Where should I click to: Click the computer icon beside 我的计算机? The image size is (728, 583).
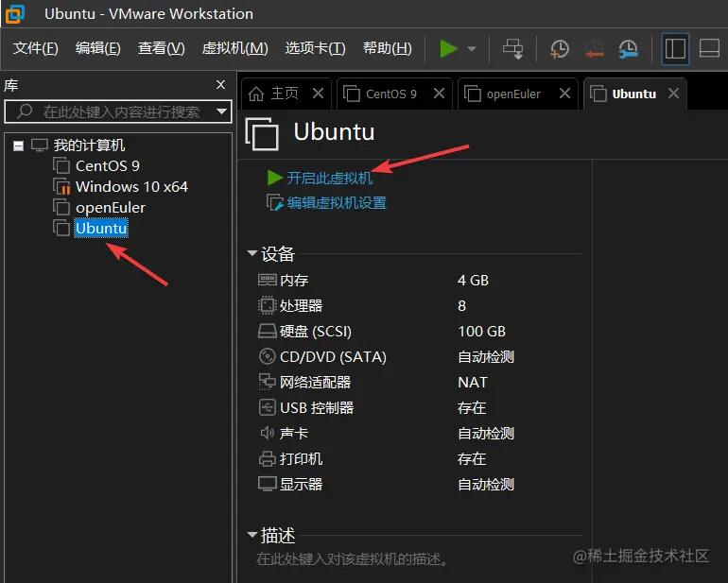(40, 146)
